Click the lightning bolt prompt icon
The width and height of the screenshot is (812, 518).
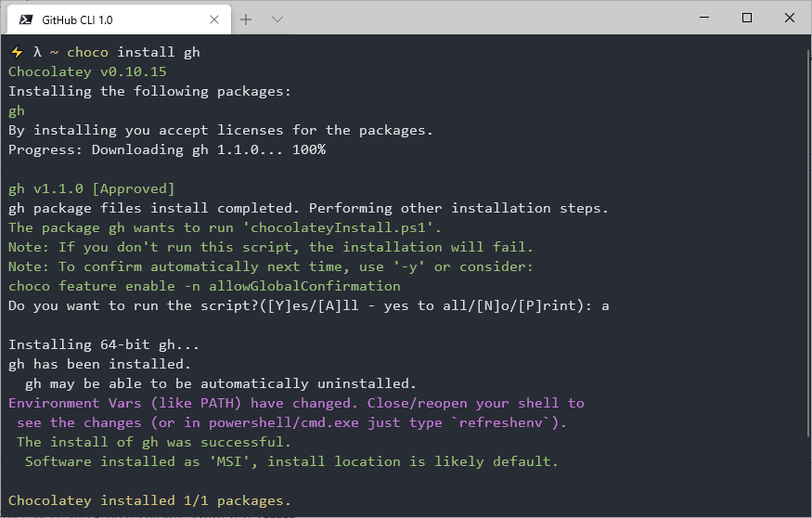(x=17, y=52)
